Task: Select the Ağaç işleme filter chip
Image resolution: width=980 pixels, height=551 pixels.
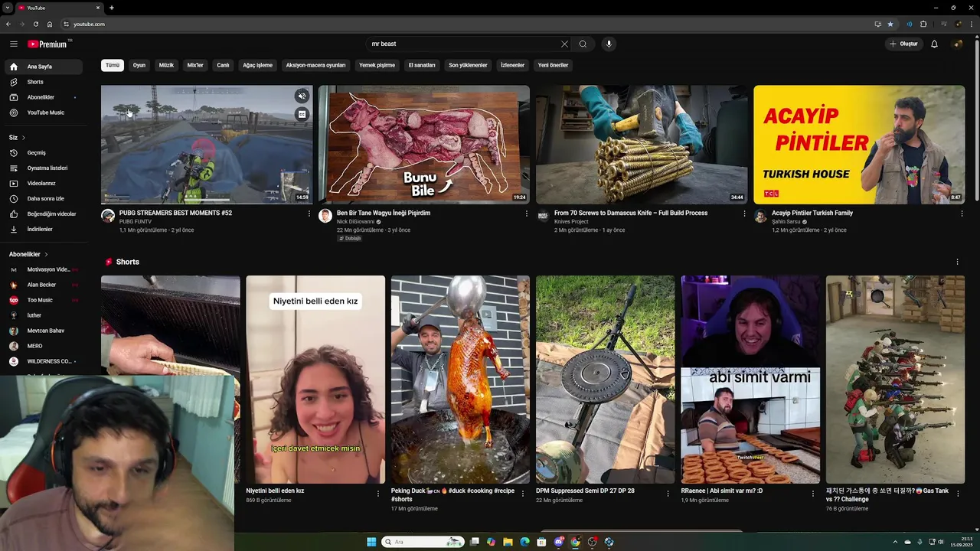Action: pos(257,65)
